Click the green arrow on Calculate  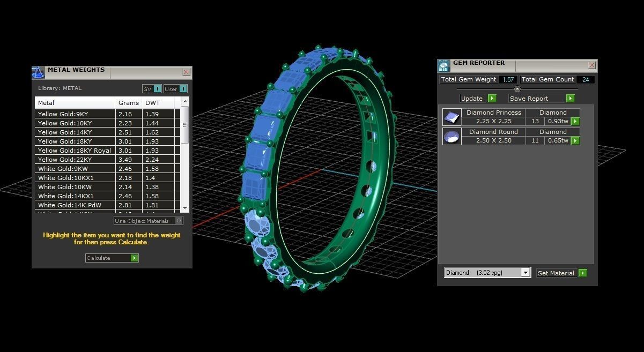(135, 258)
